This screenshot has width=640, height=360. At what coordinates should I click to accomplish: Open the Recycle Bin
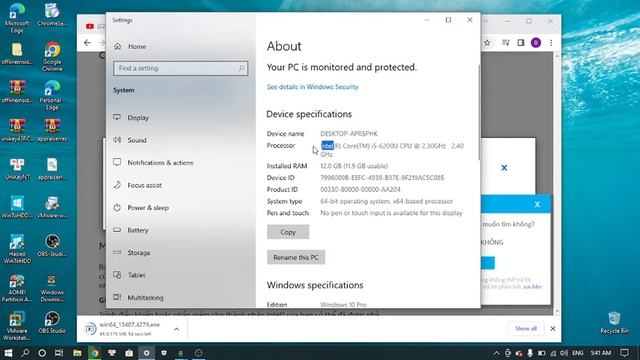(x=614, y=322)
